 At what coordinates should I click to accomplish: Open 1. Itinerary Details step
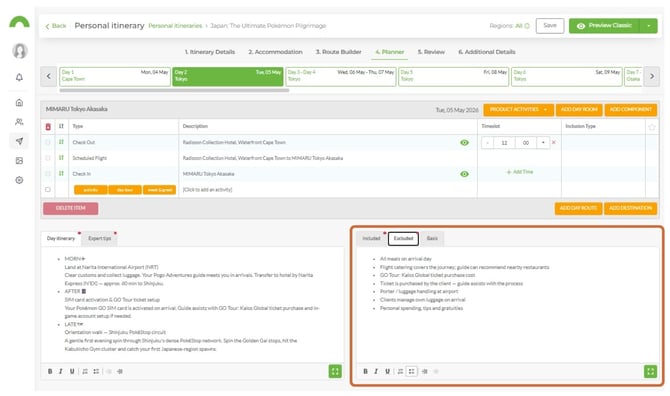pos(210,52)
